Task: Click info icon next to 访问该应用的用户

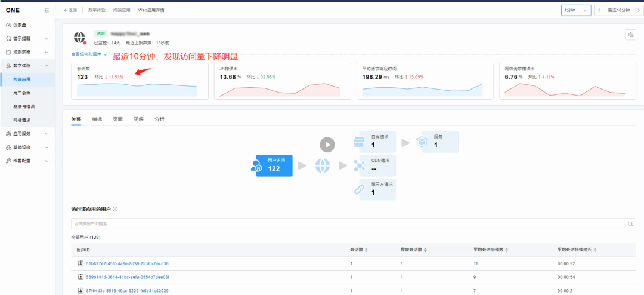Action: tap(115, 209)
